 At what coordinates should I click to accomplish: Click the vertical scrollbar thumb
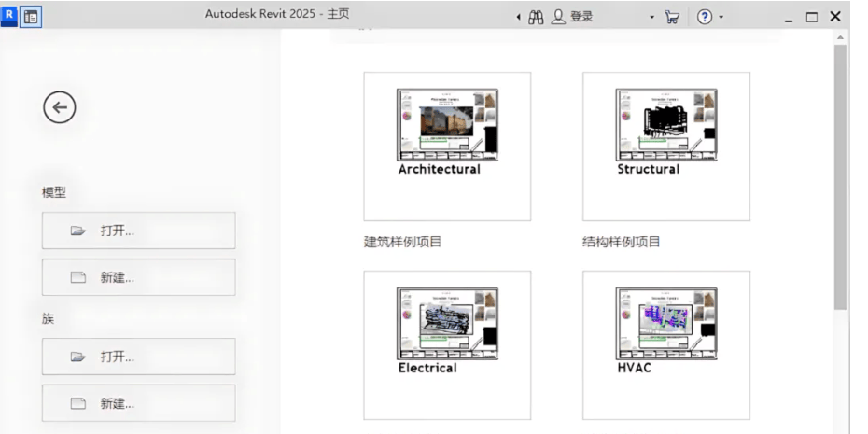(x=840, y=177)
